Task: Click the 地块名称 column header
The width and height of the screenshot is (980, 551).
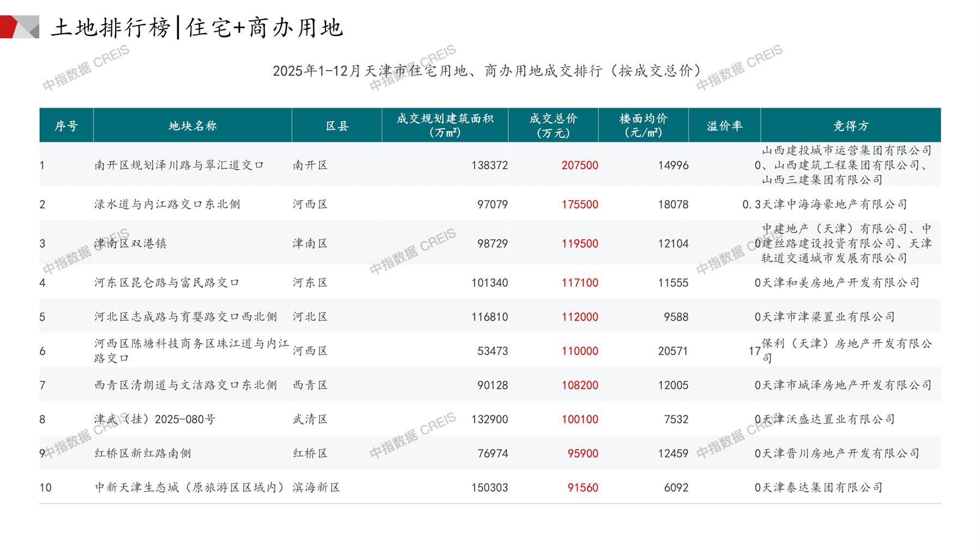Action: point(193,126)
